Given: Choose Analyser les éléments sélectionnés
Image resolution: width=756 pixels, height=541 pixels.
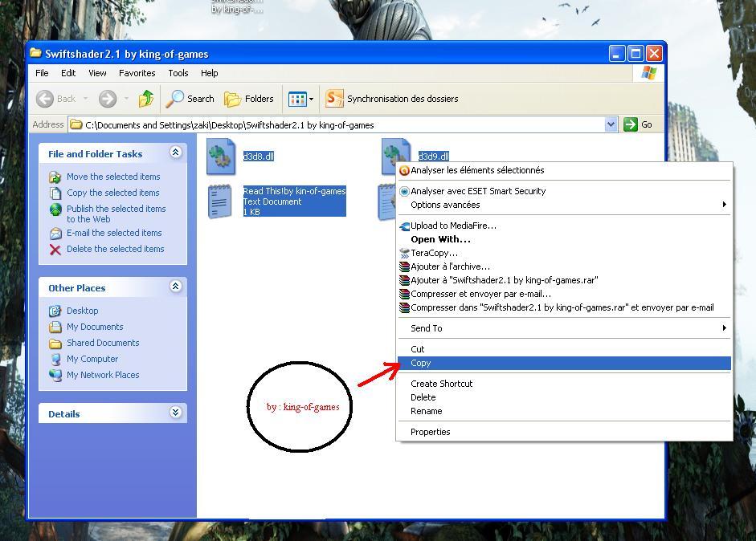Looking at the screenshot, I should coord(564,170).
